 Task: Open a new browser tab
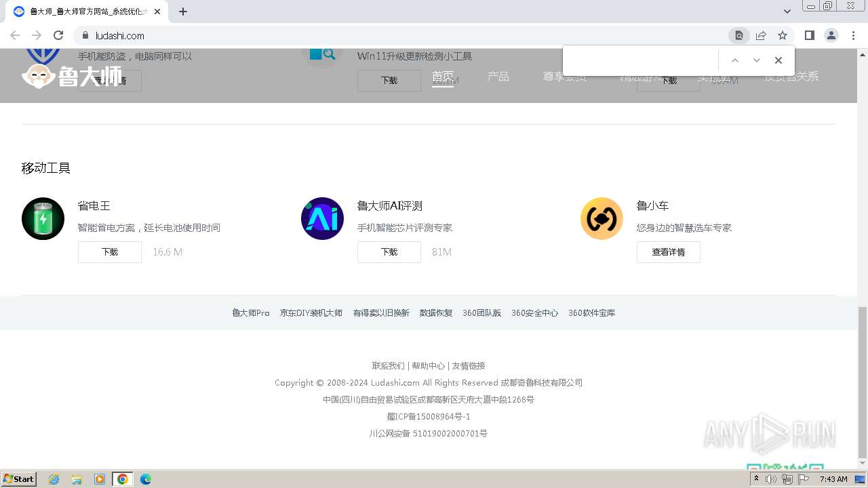pyautogui.click(x=183, y=12)
